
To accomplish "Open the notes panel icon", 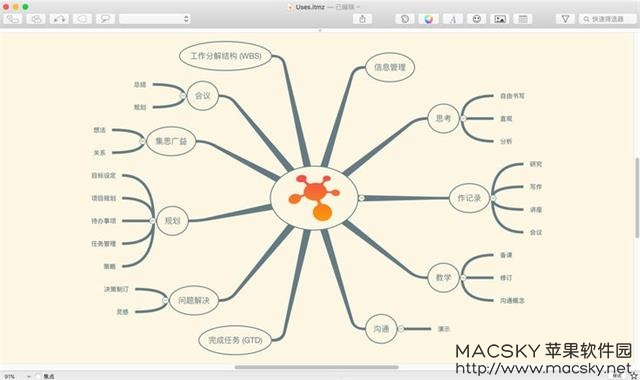I will tap(523, 19).
